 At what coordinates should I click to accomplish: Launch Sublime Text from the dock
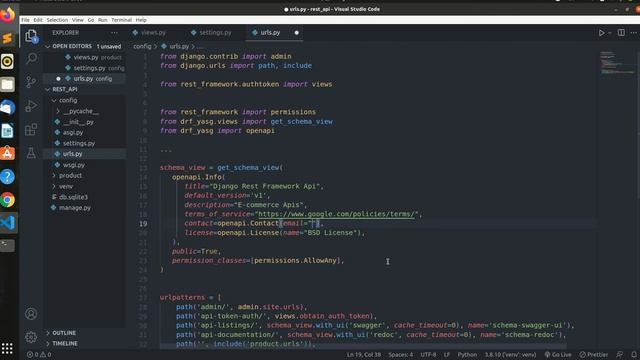coord(7,38)
